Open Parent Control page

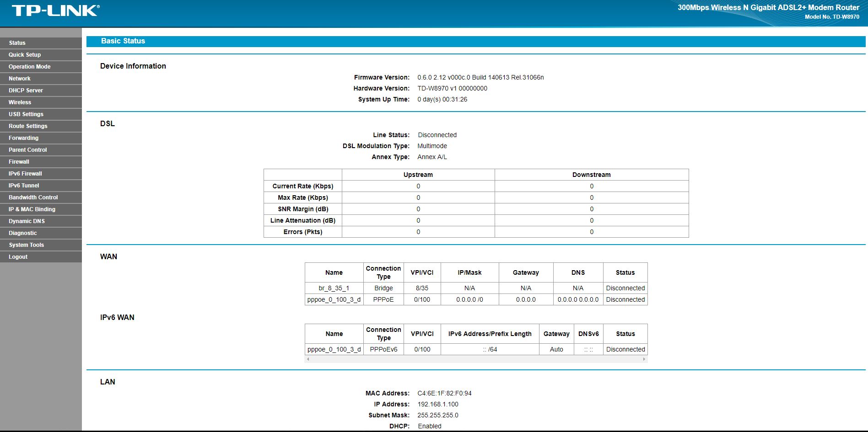tap(41, 149)
